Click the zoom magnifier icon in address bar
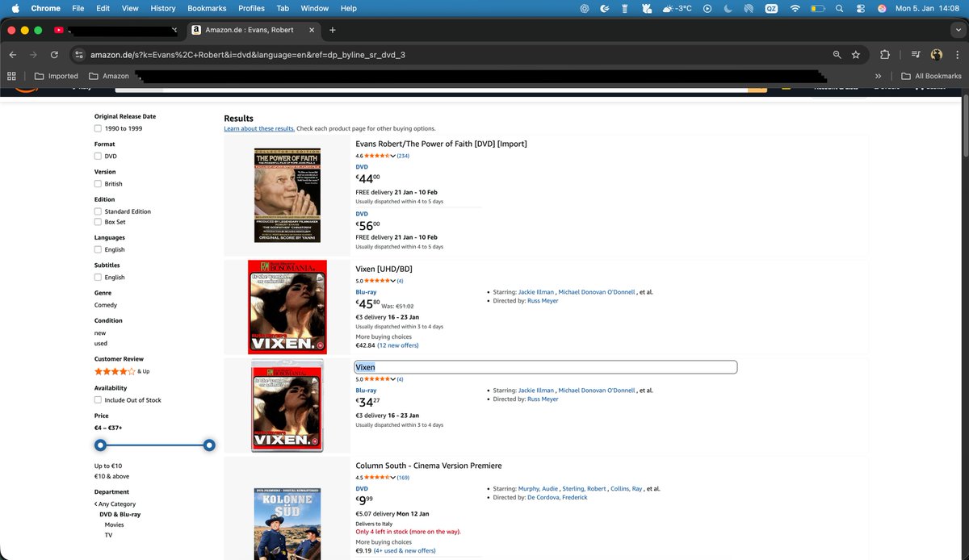The image size is (969, 560). point(837,54)
